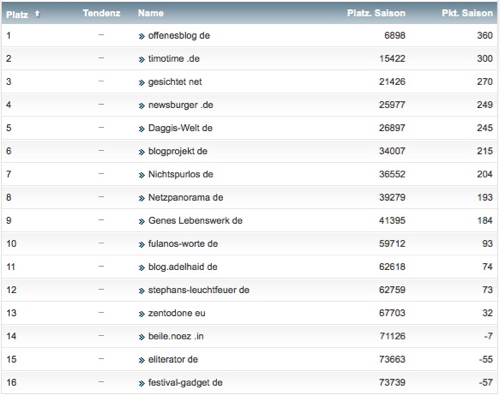Sort by the Pkt. Saison column header
This screenshot has height=396, width=500.
pos(467,13)
